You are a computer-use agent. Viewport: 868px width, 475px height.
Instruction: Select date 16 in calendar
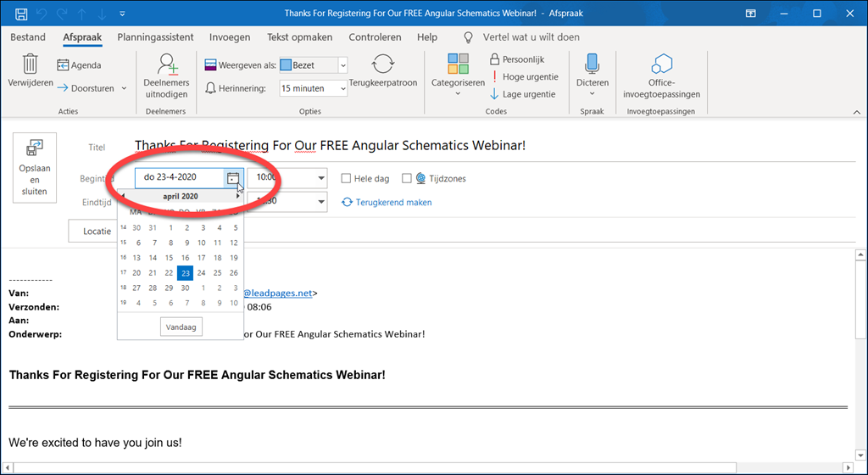click(185, 258)
